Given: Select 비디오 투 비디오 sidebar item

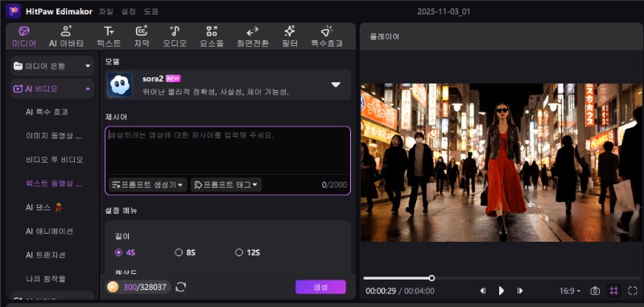Looking at the screenshot, I should [x=54, y=160].
